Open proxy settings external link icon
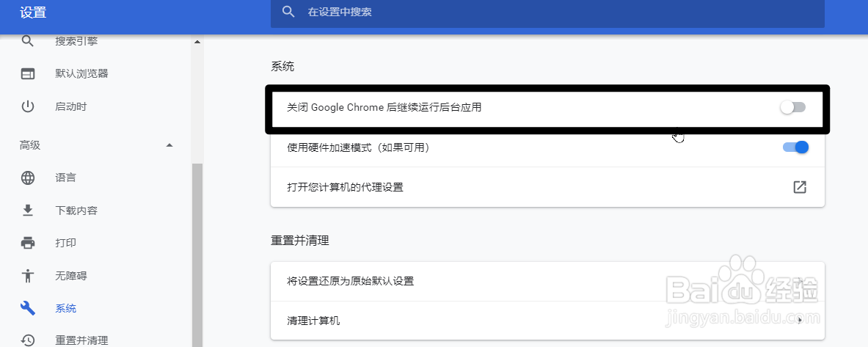 click(799, 187)
